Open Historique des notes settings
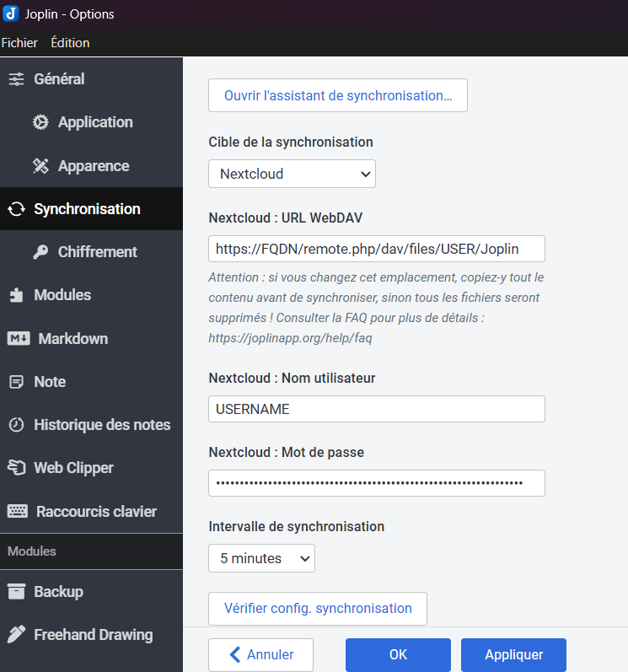 pos(91,425)
